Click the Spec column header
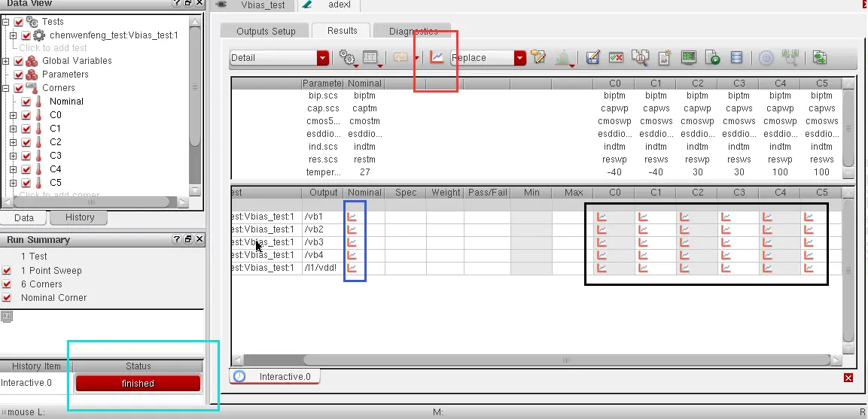868x419 pixels. point(406,193)
